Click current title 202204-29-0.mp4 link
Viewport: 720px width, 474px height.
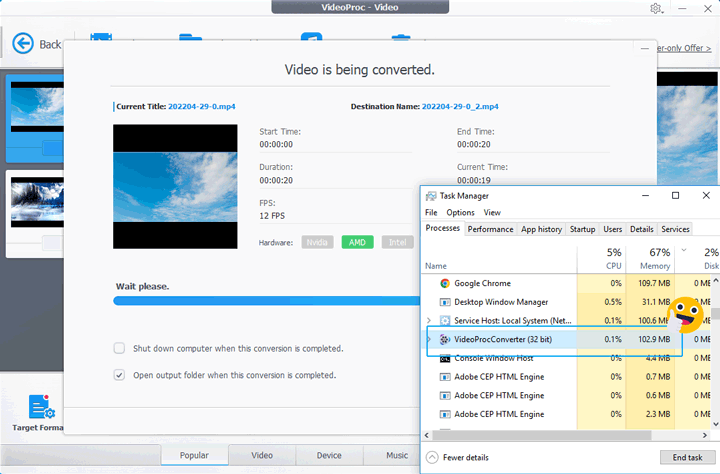coord(202,107)
